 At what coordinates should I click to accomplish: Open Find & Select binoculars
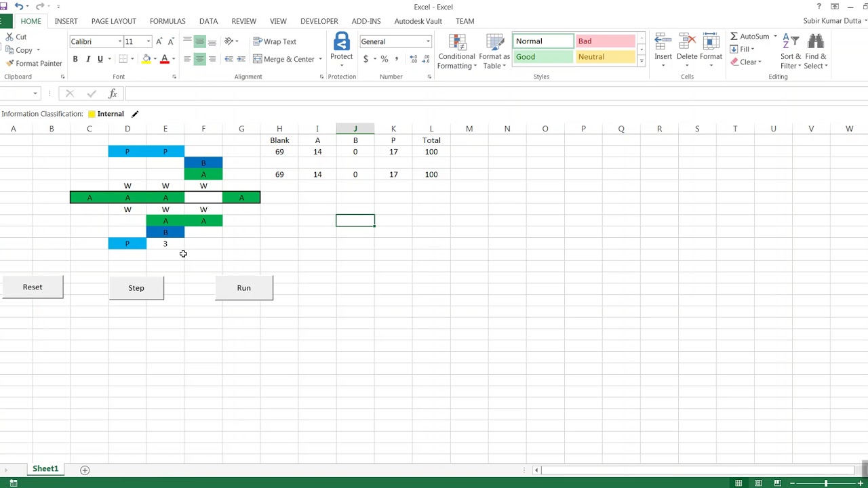click(x=816, y=51)
